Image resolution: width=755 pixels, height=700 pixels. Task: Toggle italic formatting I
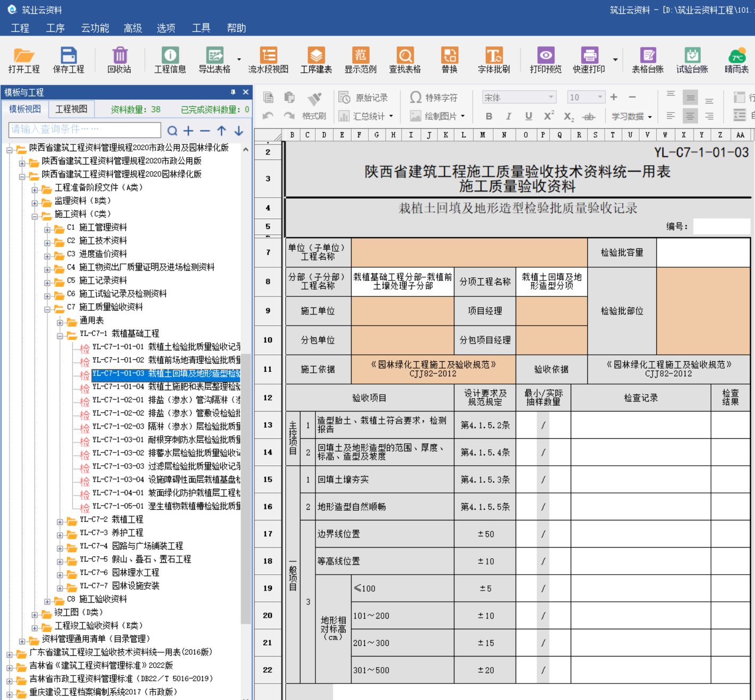point(509,116)
